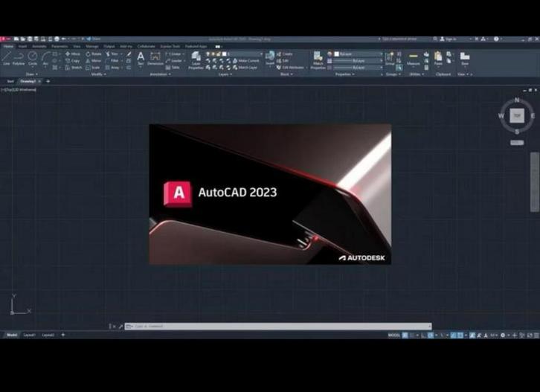540x392 pixels.
Task: Click the Sign In button
Action: tap(449, 39)
